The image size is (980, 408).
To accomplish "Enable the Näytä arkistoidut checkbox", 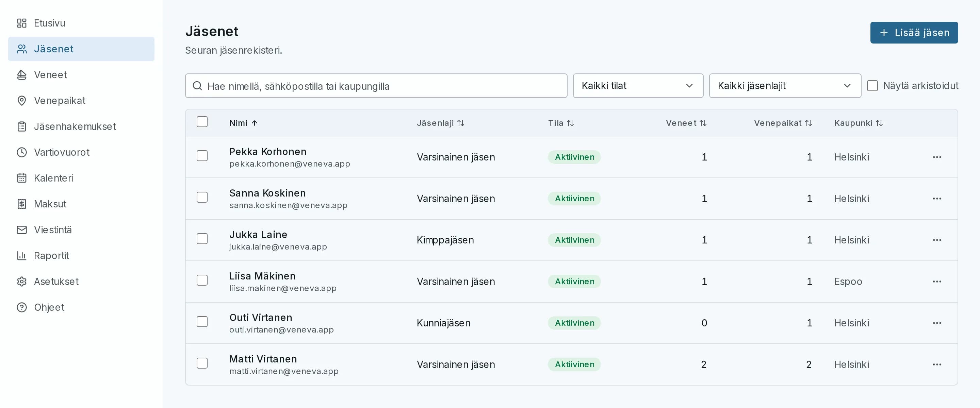I will pyautogui.click(x=872, y=86).
